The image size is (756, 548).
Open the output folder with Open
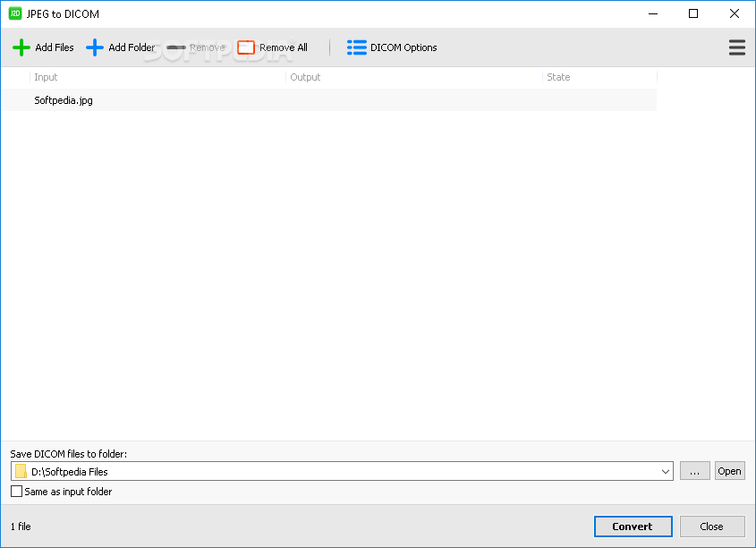point(729,471)
